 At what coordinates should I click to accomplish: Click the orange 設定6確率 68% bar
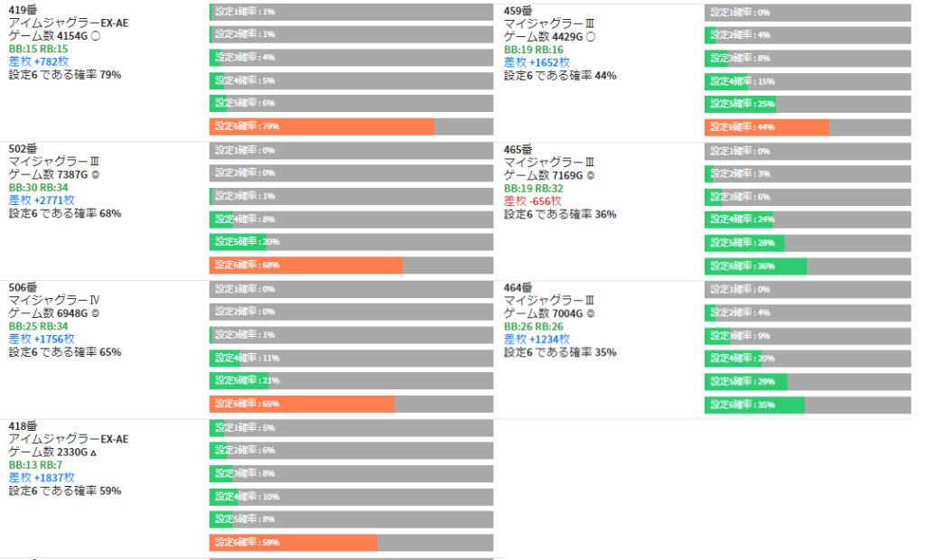coord(305,265)
